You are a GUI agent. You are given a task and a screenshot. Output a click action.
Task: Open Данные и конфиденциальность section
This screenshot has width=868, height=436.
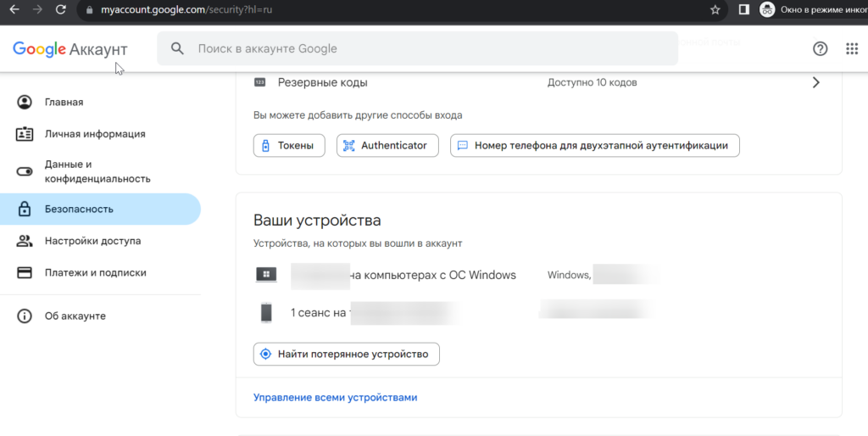100,171
